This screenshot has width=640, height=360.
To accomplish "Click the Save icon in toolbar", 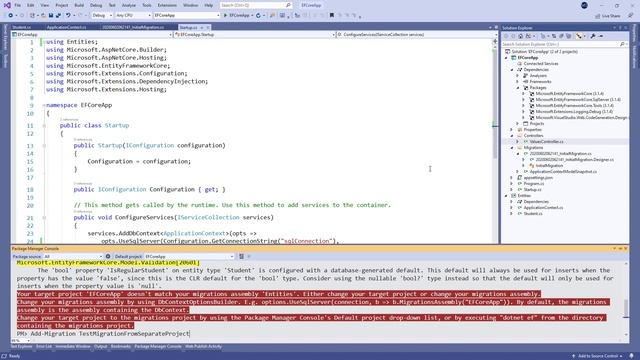I will [x=51, y=15].
